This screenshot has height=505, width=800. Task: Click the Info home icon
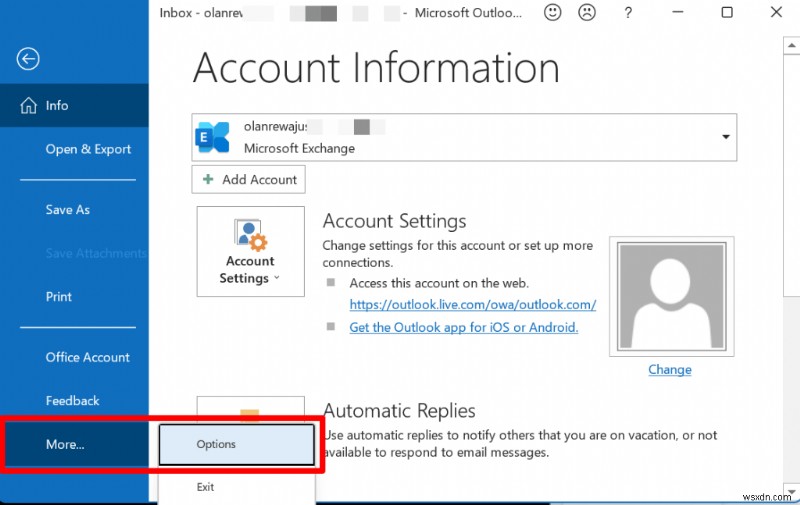(x=29, y=105)
